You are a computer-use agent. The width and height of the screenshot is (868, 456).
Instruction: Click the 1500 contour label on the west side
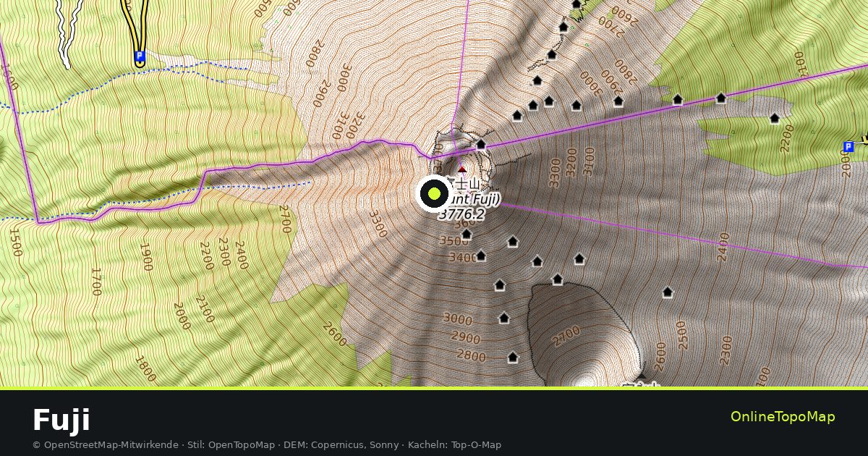pyautogui.click(x=16, y=242)
